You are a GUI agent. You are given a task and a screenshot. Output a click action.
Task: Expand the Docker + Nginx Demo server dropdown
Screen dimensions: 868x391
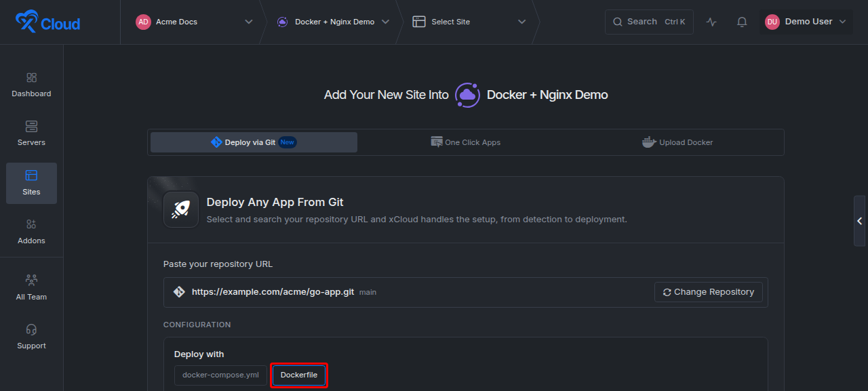coord(385,22)
